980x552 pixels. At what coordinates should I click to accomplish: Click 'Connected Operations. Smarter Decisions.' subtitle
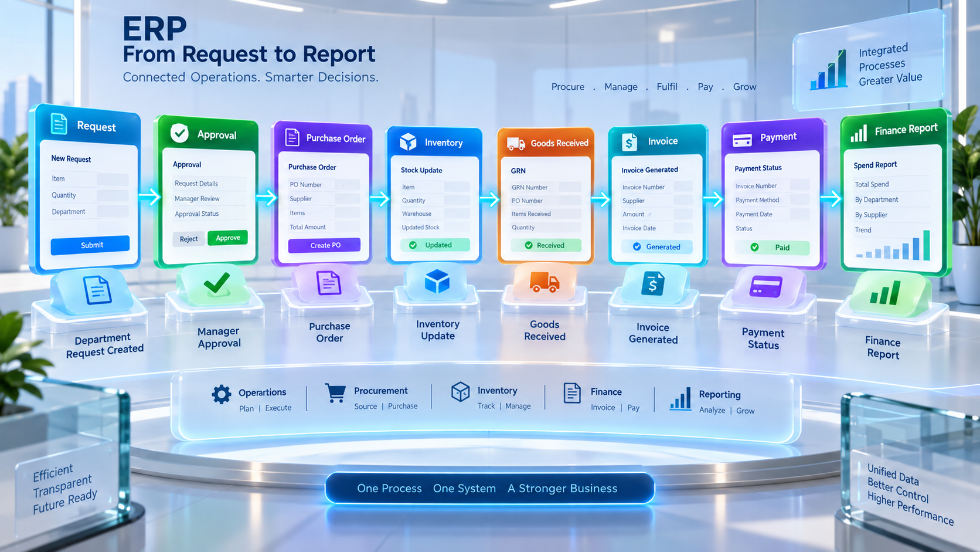tap(251, 77)
